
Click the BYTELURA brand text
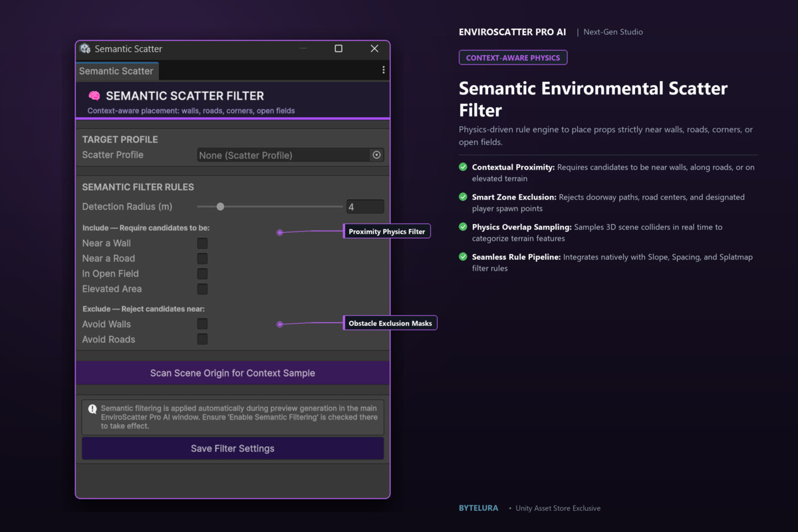(478, 508)
